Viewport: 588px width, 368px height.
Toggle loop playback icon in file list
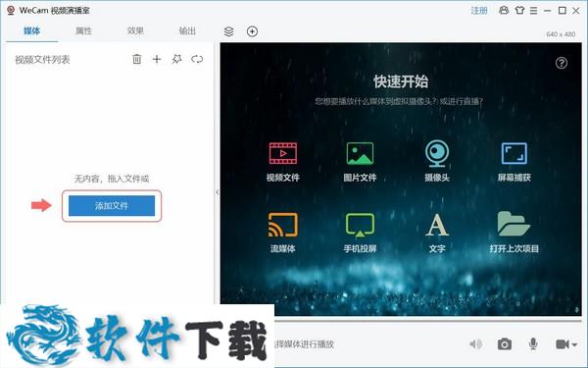click(197, 59)
